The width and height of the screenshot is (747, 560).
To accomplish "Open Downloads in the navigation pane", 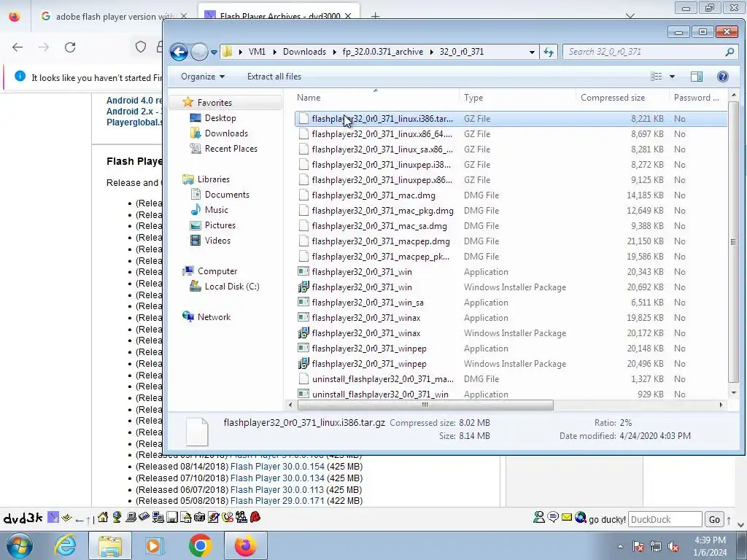I will [226, 133].
